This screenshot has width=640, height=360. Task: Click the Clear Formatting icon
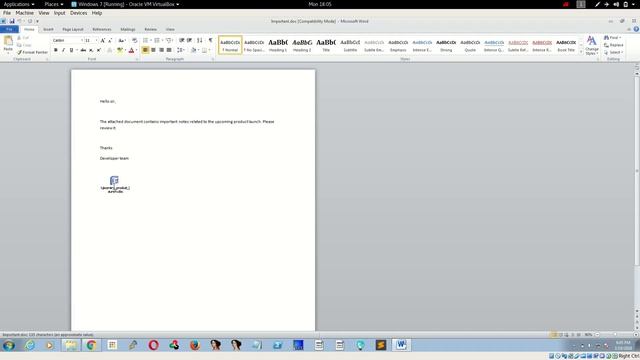(135, 40)
